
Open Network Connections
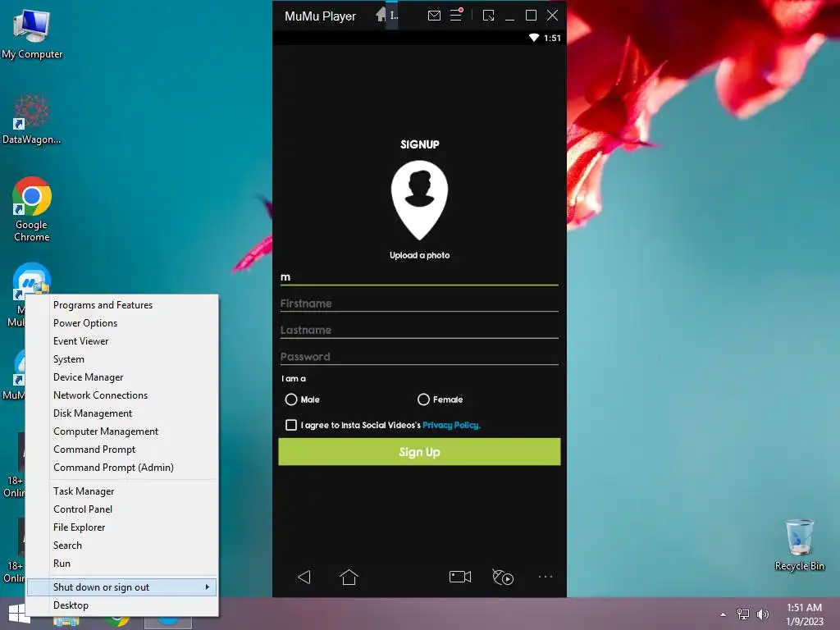coord(122,395)
